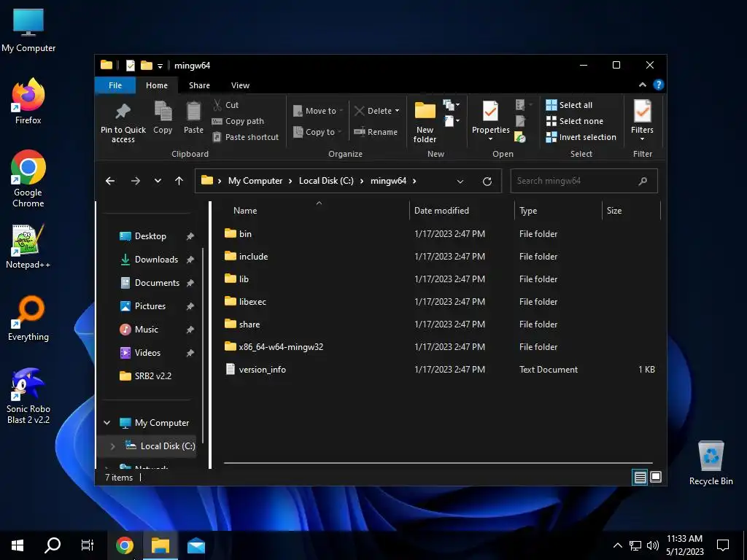This screenshot has height=560, width=747.
Task: Expand Local Disk (C:) tree node
Action: 112,446
